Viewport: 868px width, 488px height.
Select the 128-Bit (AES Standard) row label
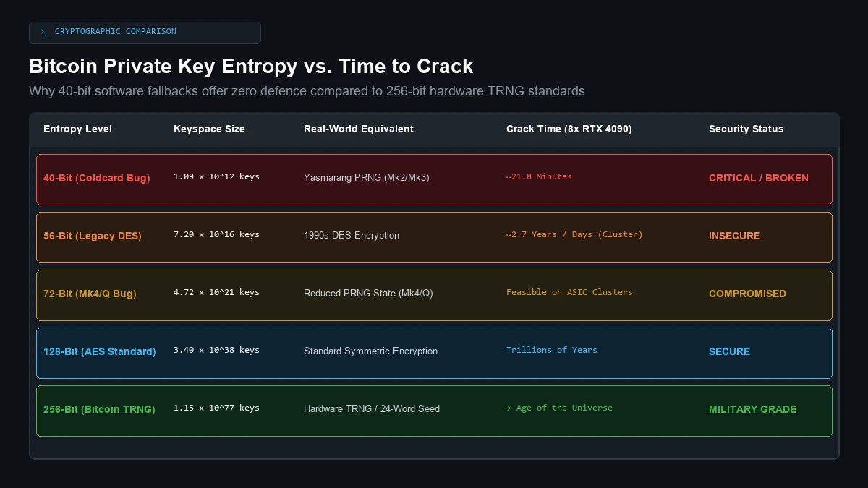click(x=100, y=351)
